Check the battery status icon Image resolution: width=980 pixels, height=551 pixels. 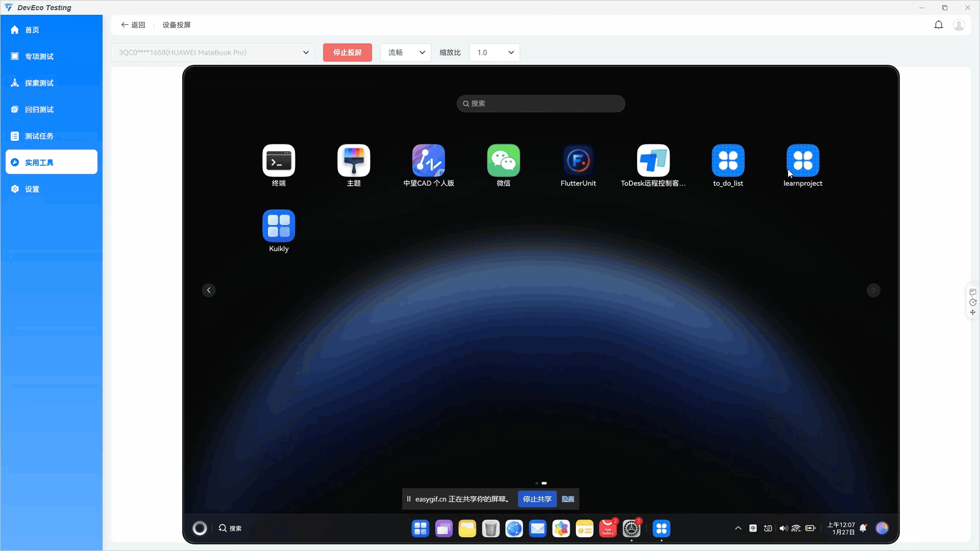tap(811, 529)
